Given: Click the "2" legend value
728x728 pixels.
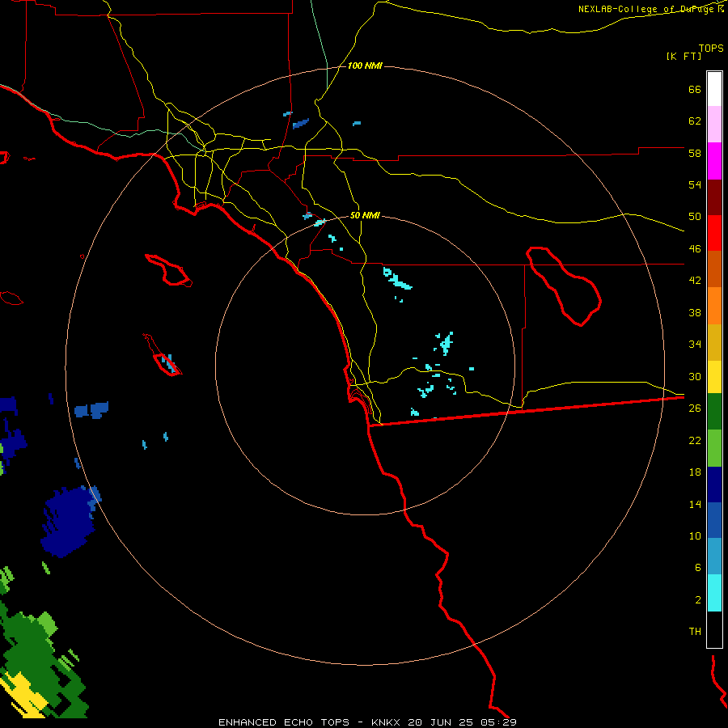Looking at the screenshot, I should tap(698, 599).
